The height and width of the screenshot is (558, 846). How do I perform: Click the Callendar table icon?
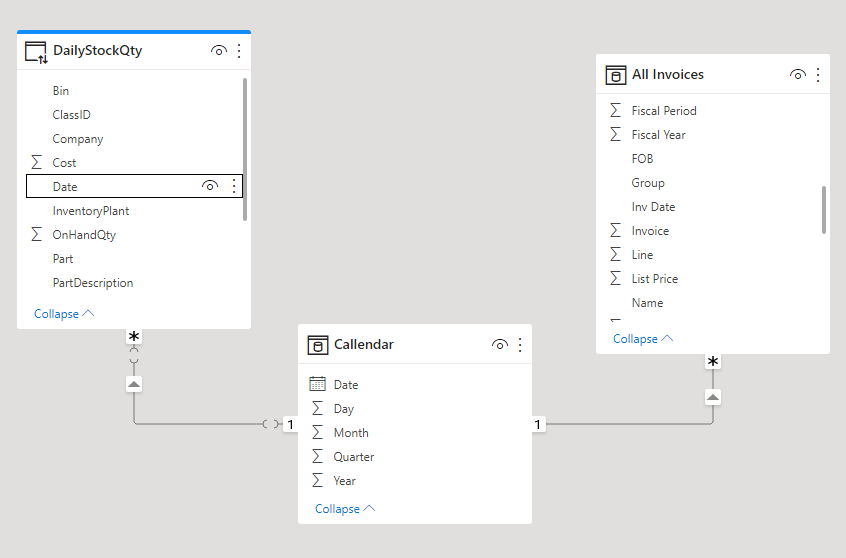point(318,345)
